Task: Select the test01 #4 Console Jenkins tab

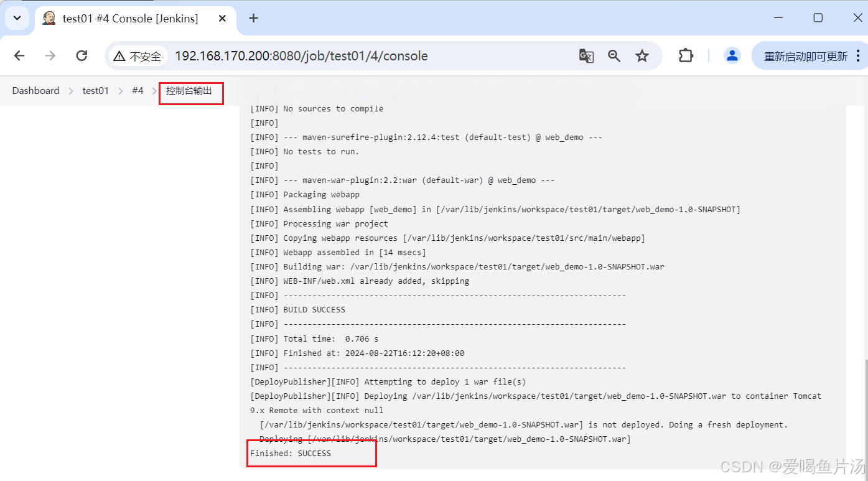Action: pyautogui.click(x=136, y=18)
